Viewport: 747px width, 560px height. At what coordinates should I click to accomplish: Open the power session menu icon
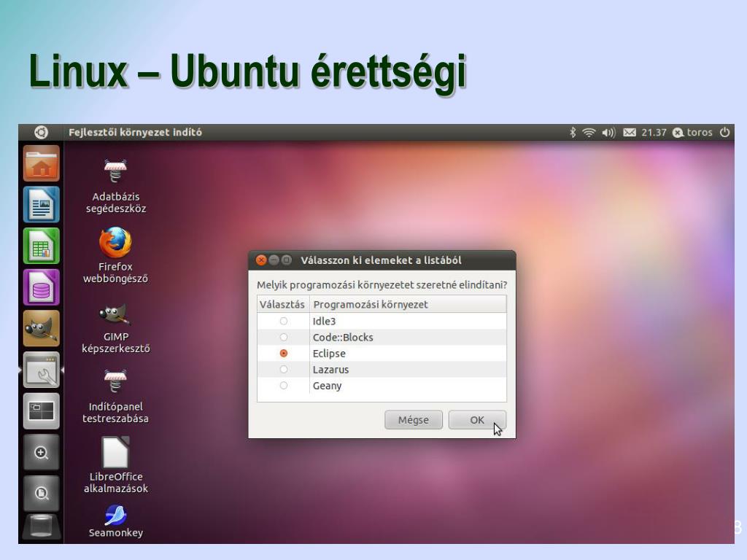point(724,132)
